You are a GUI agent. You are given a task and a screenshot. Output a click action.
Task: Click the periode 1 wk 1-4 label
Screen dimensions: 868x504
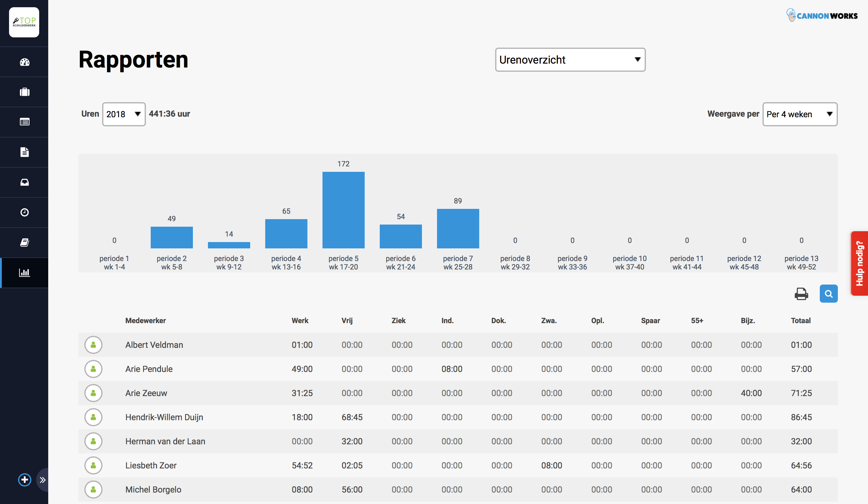point(114,263)
